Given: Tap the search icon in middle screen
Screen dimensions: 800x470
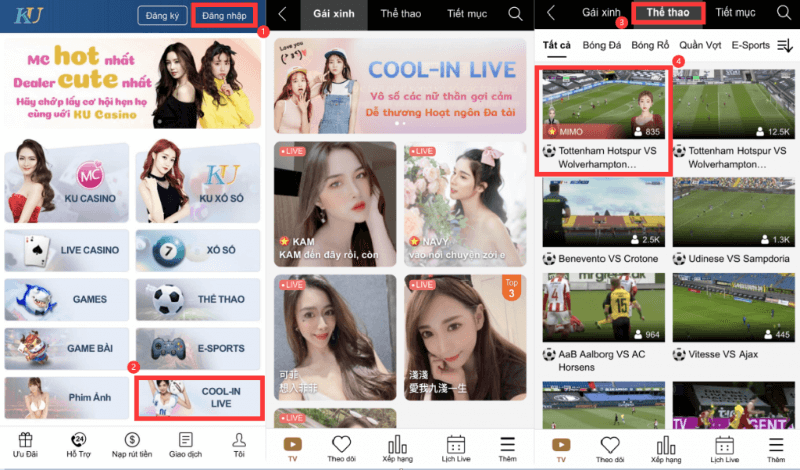Looking at the screenshot, I should point(515,14).
